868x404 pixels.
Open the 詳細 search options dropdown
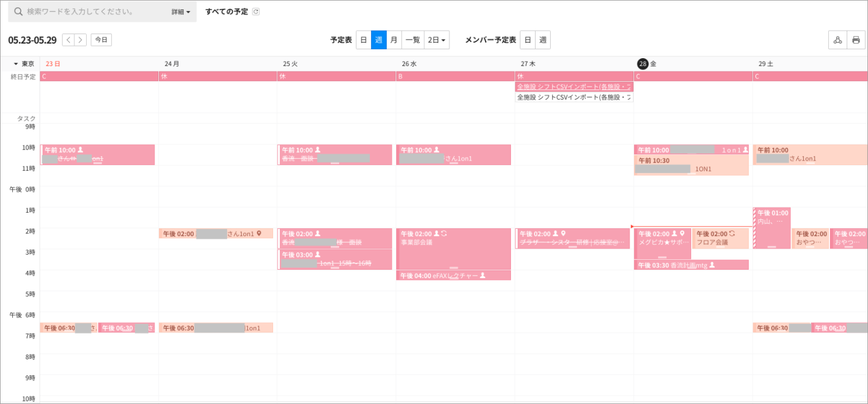tap(181, 12)
